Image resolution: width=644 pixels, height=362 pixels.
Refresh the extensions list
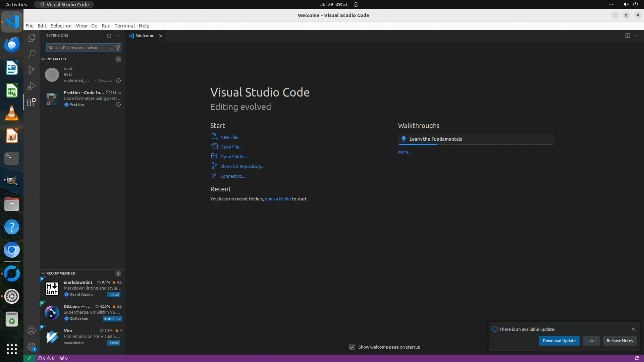[x=109, y=36]
